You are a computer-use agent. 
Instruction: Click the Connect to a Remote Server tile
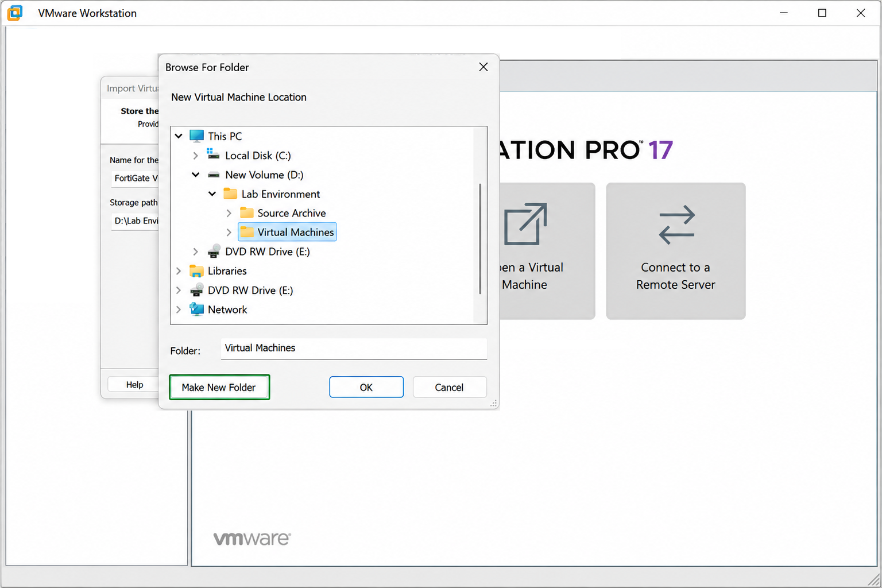coord(676,251)
